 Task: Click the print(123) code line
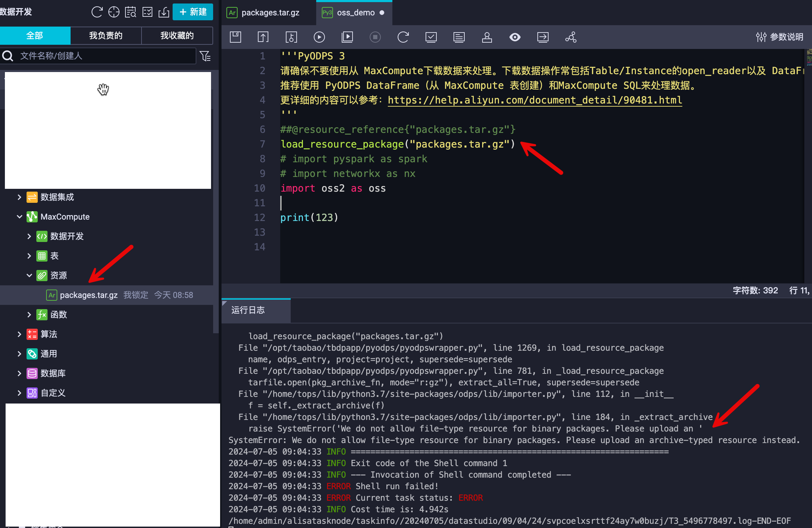(x=309, y=218)
